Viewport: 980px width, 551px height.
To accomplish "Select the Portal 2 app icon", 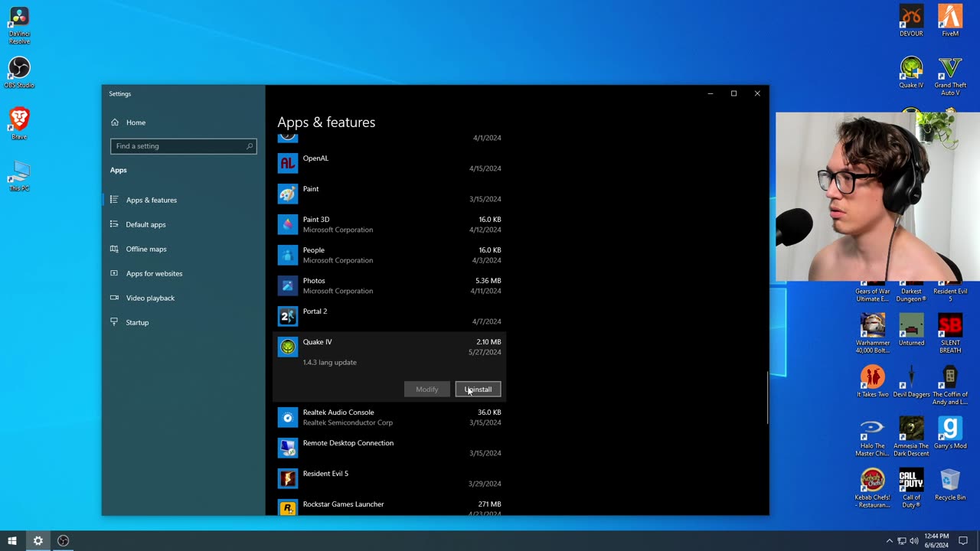I will click(x=287, y=316).
